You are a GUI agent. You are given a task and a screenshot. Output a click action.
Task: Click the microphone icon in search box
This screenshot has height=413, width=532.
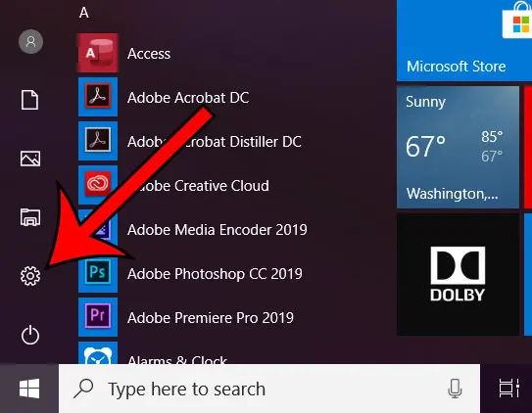455,389
